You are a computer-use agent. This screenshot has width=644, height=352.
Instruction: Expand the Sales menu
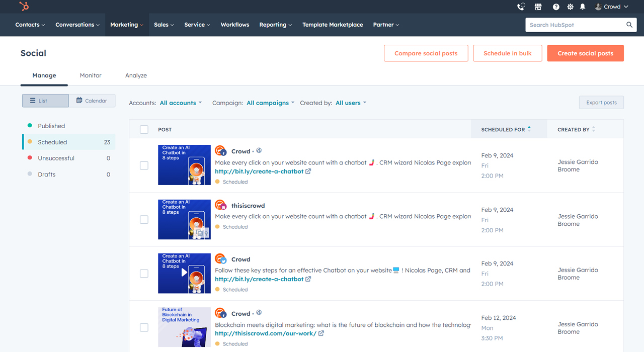[164, 25]
